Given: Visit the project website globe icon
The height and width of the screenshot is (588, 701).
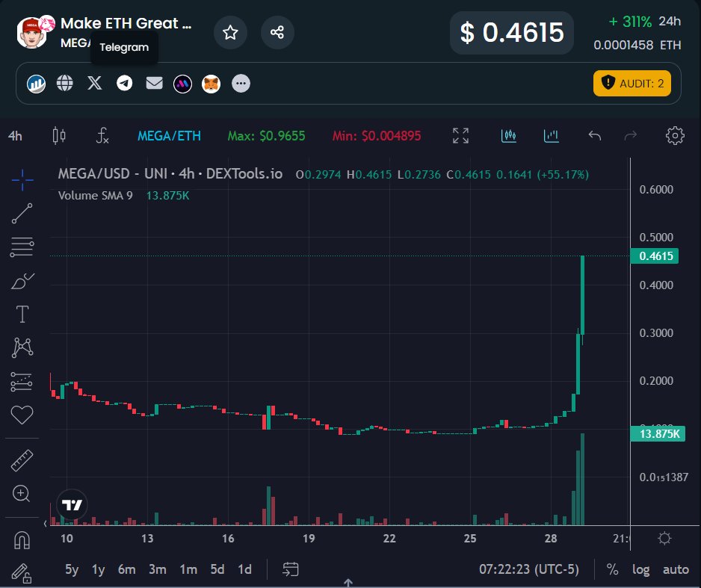Looking at the screenshot, I should (65, 83).
